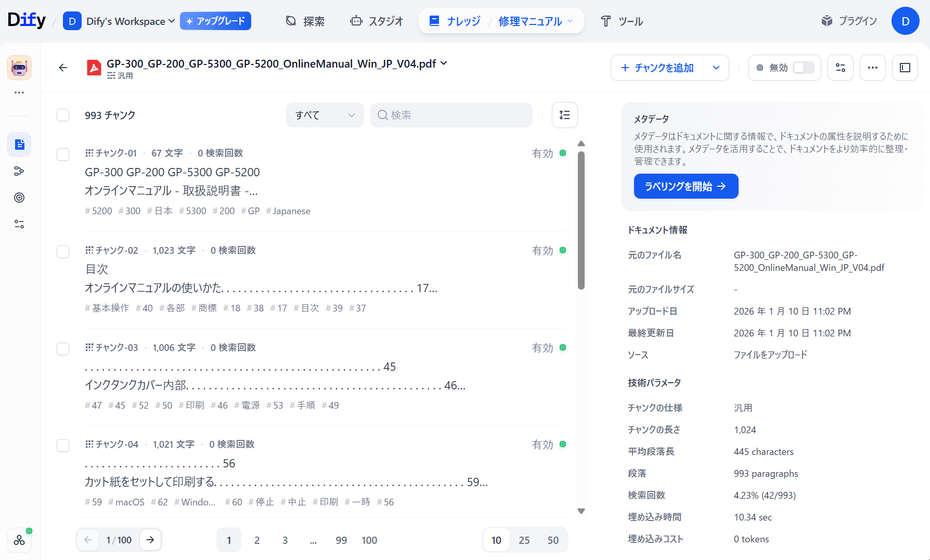
Task: Open the Dify's Workspace dropdown
Action: (x=125, y=21)
